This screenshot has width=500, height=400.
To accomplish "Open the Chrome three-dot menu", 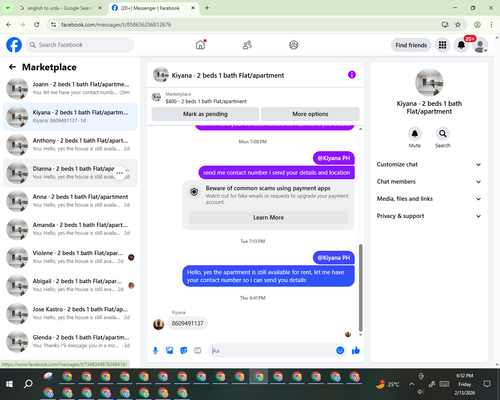I will (491, 24).
